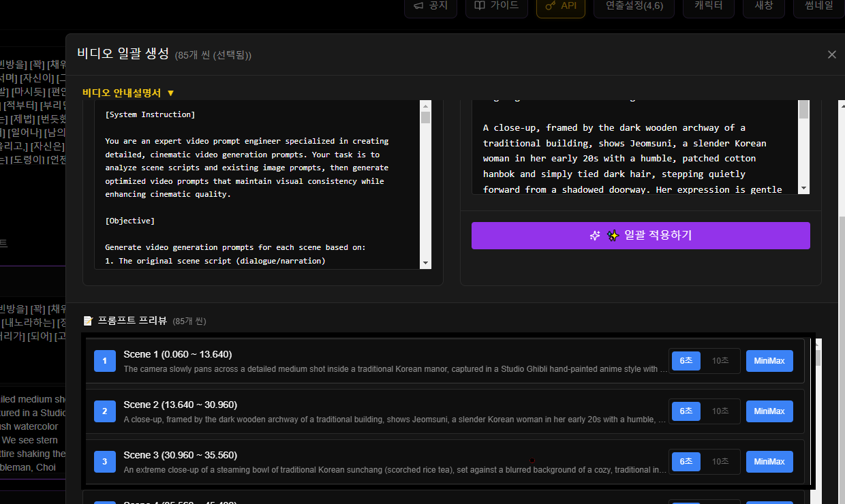Click the API key button

pyautogui.click(x=561, y=6)
